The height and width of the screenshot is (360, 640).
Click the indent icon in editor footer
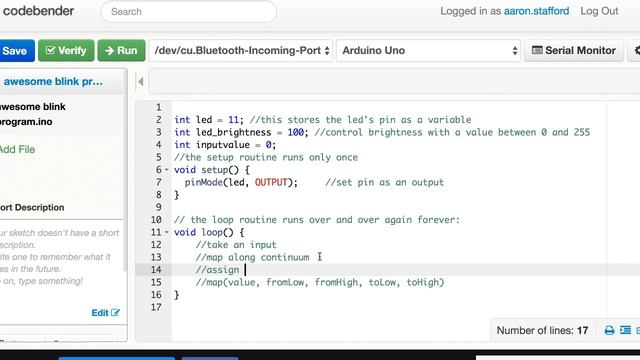tap(625, 330)
